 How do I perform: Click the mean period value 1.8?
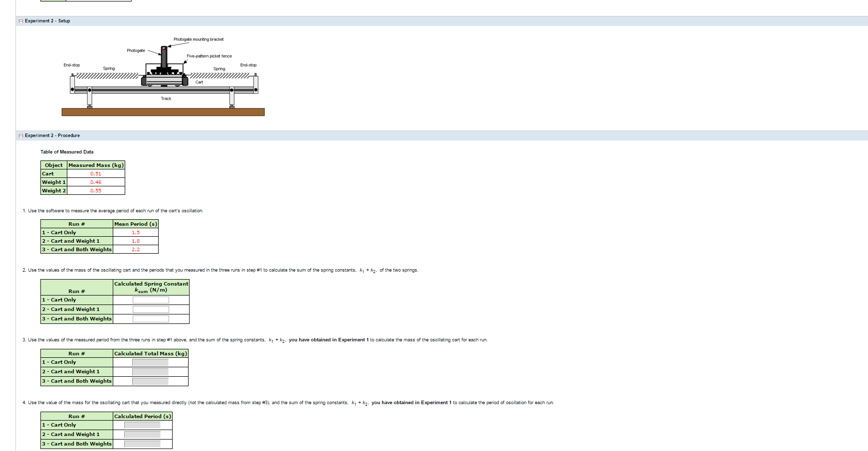click(136, 241)
